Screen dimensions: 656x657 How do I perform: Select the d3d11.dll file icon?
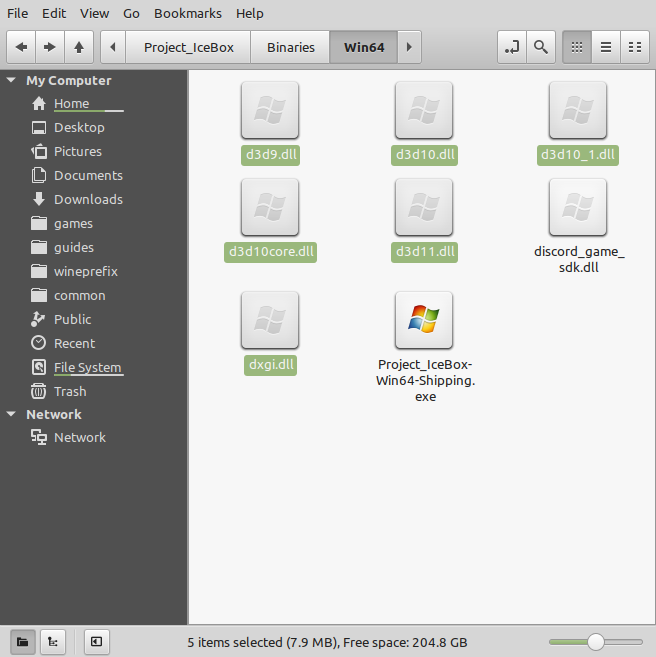[424, 207]
